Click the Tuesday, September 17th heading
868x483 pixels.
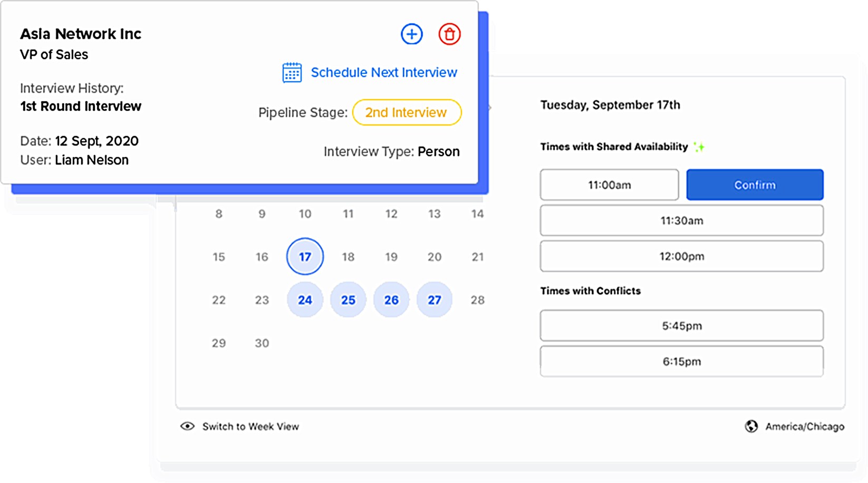coord(610,104)
